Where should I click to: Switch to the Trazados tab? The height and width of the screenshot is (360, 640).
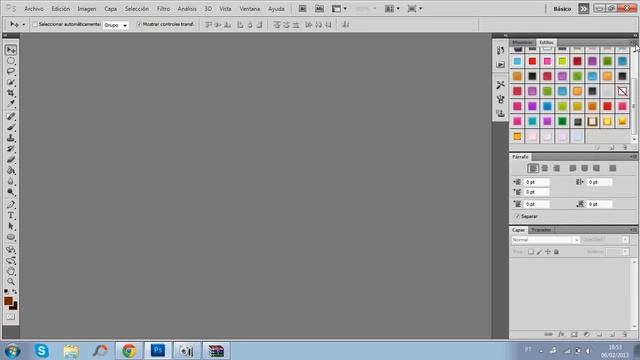pyautogui.click(x=541, y=230)
